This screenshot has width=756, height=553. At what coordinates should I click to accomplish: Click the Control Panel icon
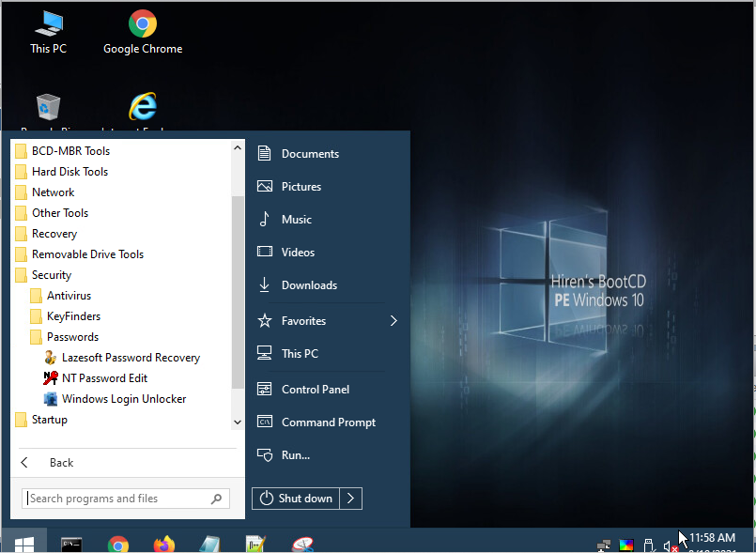[x=264, y=389]
